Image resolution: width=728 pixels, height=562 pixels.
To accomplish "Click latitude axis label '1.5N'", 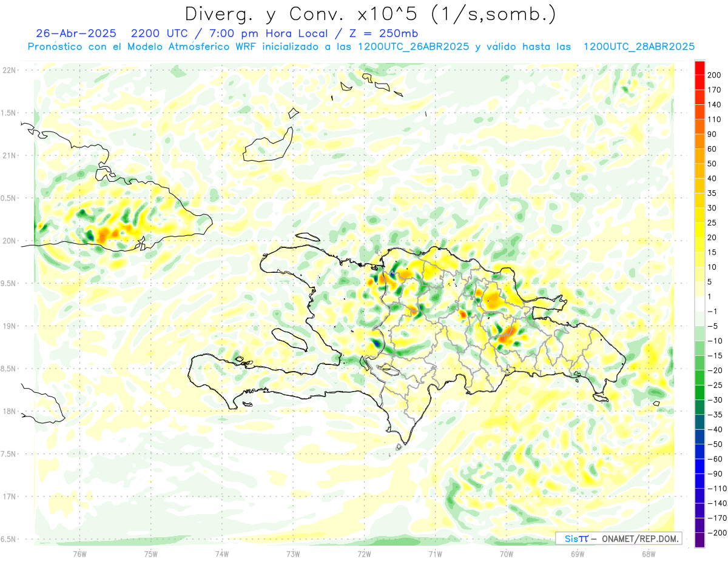I will 8,113.
